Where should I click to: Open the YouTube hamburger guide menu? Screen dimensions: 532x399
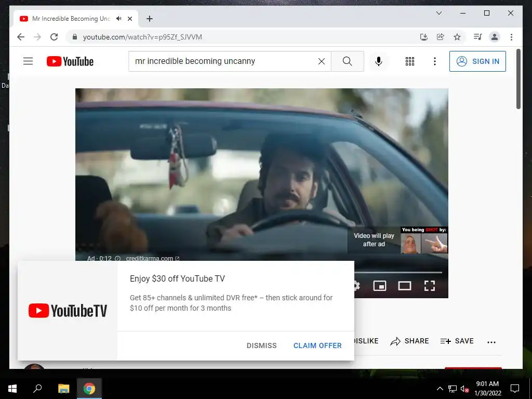click(x=28, y=61)
